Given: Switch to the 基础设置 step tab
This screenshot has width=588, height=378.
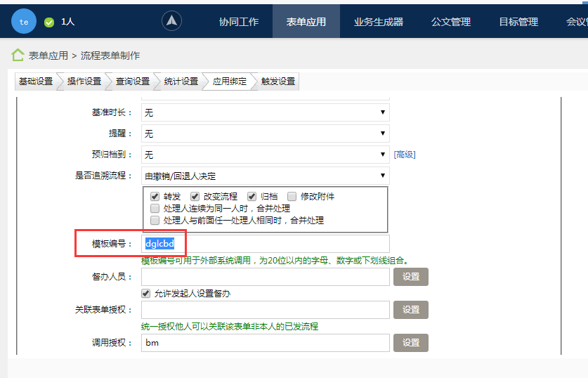Looking at the screenshot, I should (x=36, y=82).
